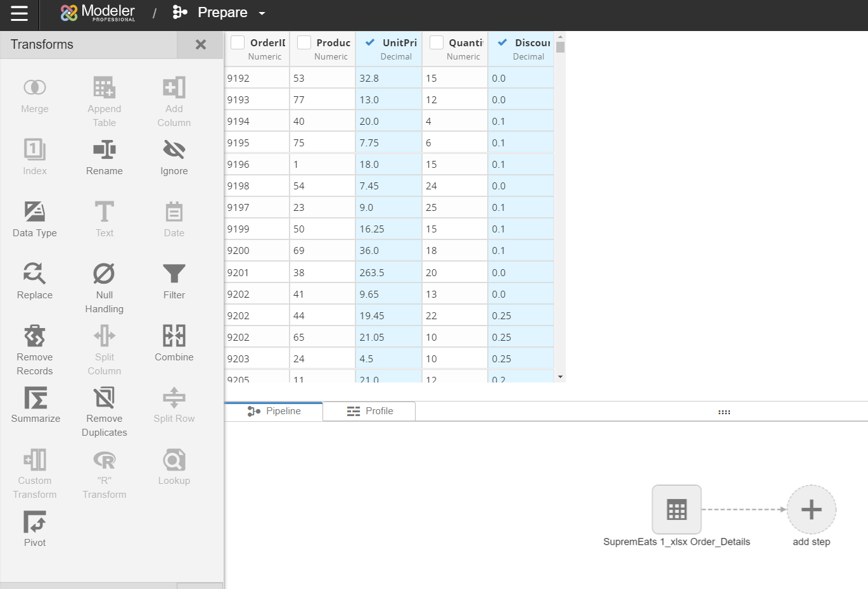Expand the Prepare dropdown arrow
This screenshot has width=868, height=589.
coord(262,13)
